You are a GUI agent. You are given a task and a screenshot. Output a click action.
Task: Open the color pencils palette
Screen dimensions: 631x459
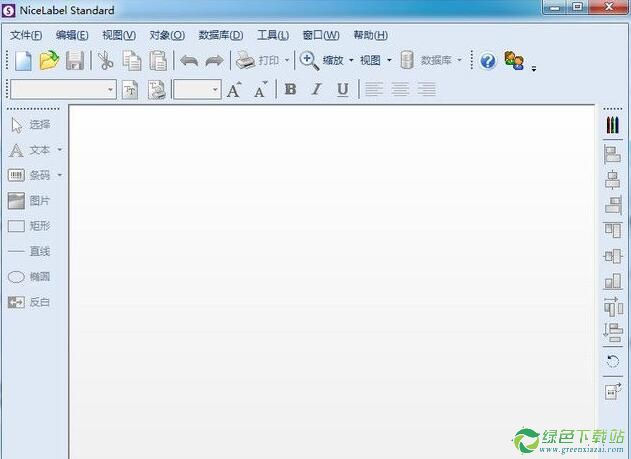(612, 125)
